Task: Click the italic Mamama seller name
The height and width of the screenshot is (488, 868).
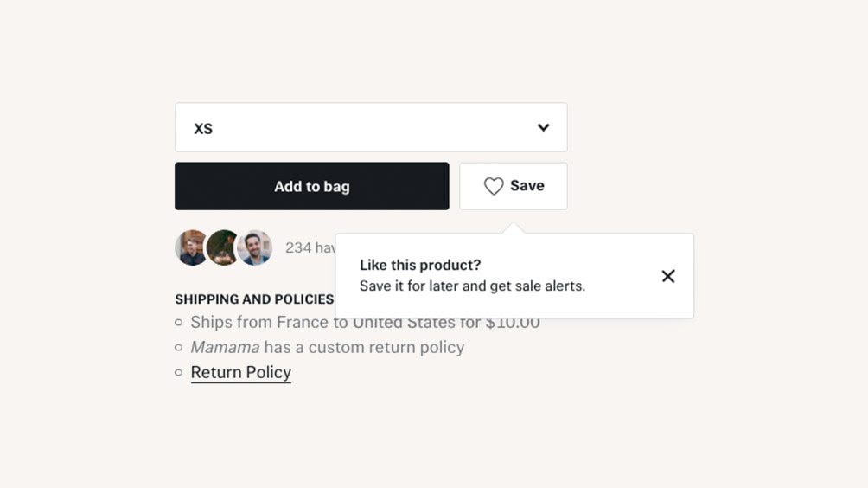Action: pos(225,347)
